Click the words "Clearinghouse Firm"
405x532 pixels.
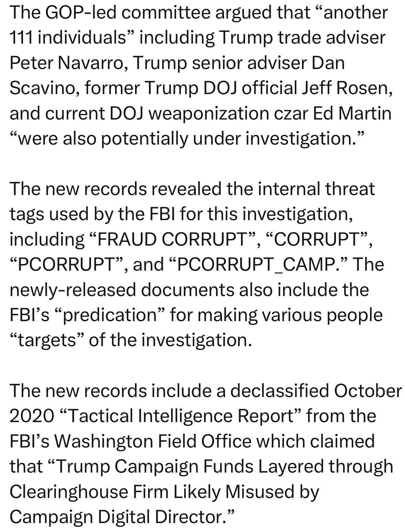[x=89, y=491]
